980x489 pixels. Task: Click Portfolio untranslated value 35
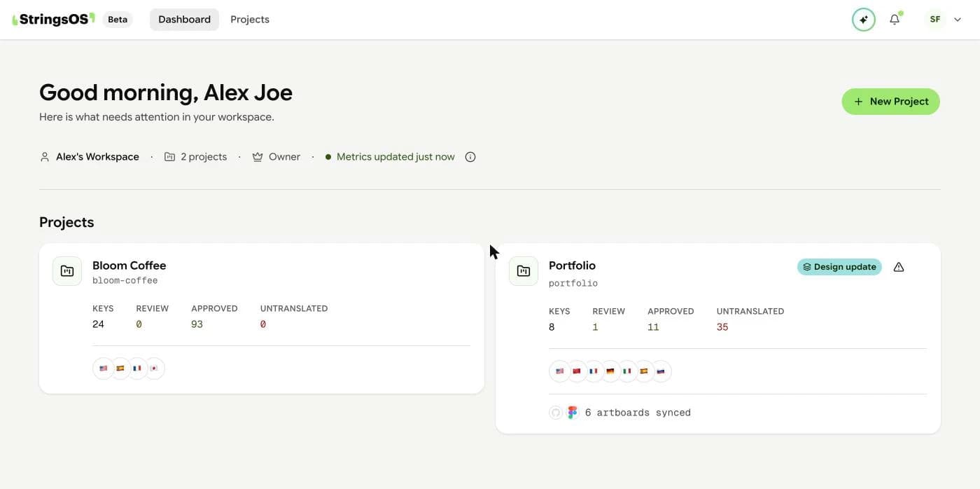coord(722,327)
